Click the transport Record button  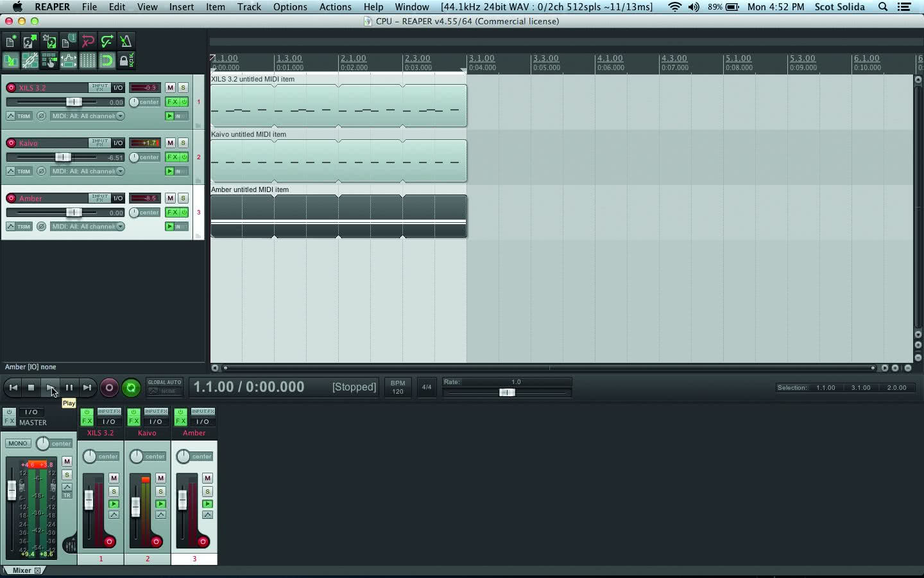tap(109, 387)
